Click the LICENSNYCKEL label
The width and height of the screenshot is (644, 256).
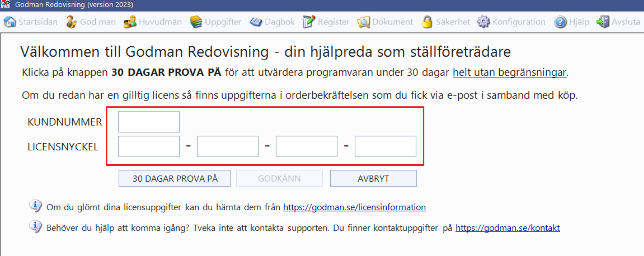(63, 147)
